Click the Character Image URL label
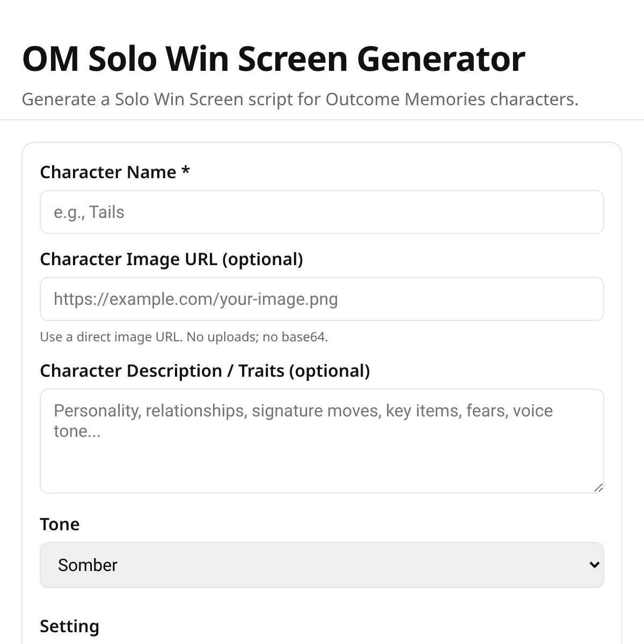This screenshot has width=644, height=644. [x=171, y=259]
